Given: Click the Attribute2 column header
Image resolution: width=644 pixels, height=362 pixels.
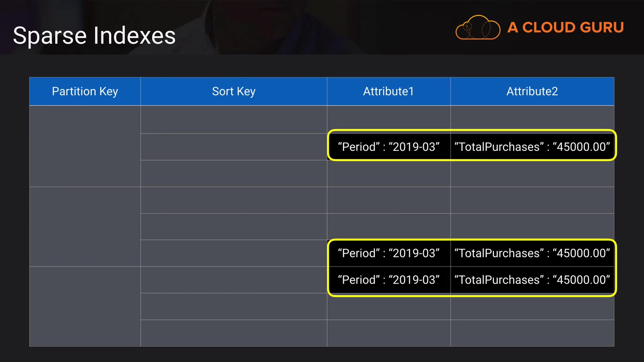Looking at the screenshot, I should (x=532, y=91).
